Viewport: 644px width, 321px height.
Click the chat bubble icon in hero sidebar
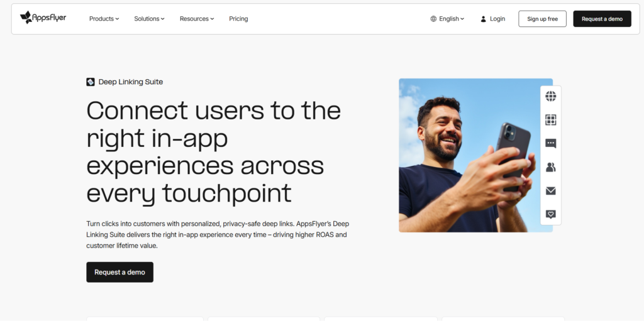(551, 143)
